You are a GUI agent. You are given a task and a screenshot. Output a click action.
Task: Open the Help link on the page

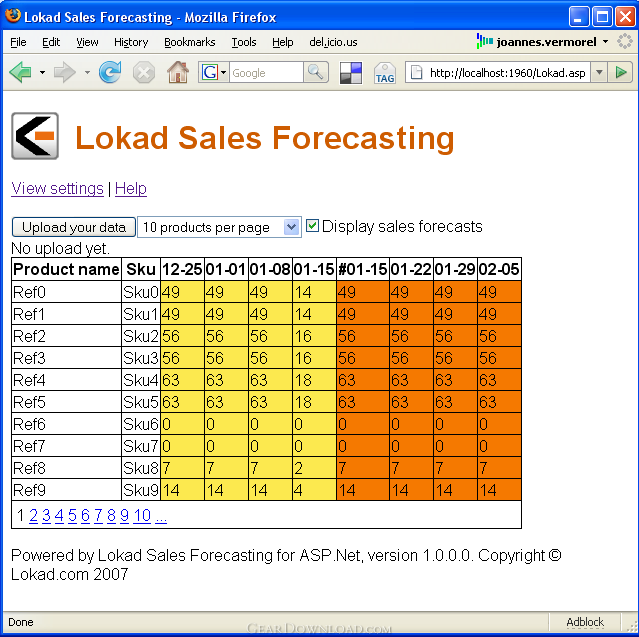tap(131, 188)
